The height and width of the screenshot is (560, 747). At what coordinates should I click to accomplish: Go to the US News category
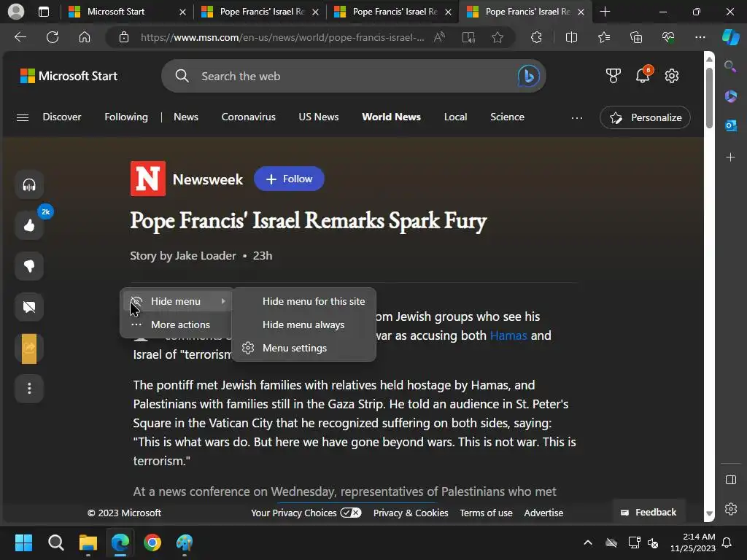[319, 117]
